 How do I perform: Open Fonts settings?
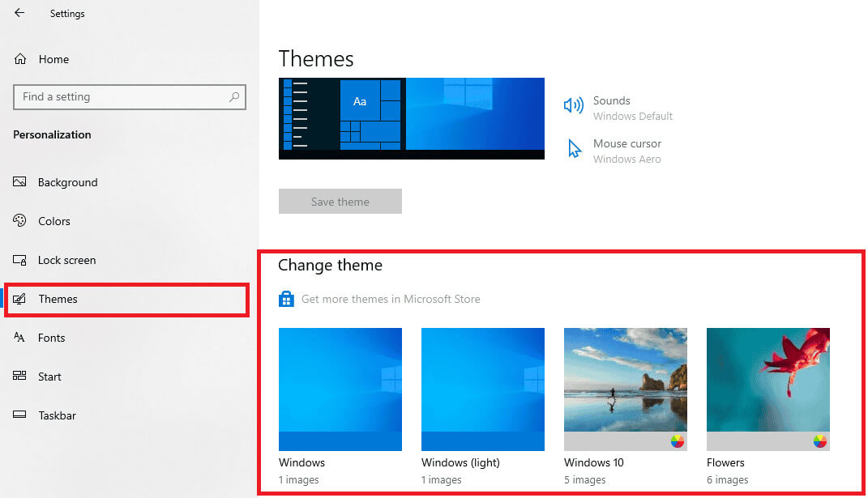[x=51, y=338]
